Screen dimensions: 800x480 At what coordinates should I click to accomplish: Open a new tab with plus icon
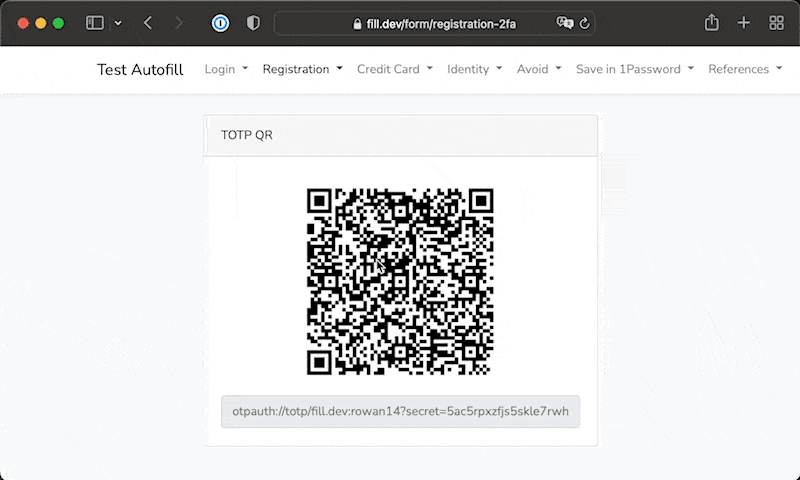coord(743,23)
